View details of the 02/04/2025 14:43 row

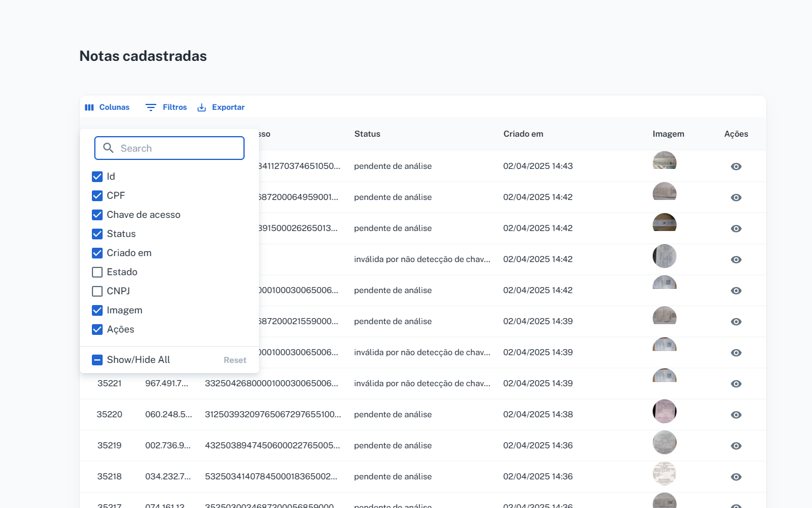[736, 167]
